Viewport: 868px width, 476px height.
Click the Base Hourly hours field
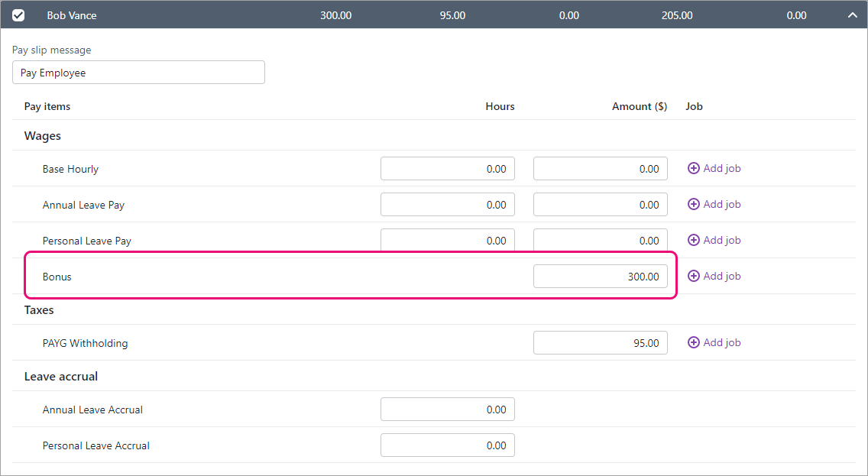447,168
